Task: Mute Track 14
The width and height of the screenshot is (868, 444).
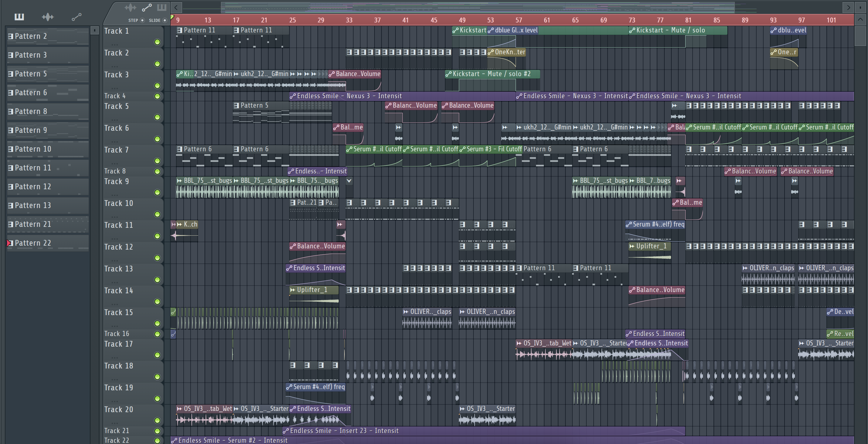Action: pos(157,301)
